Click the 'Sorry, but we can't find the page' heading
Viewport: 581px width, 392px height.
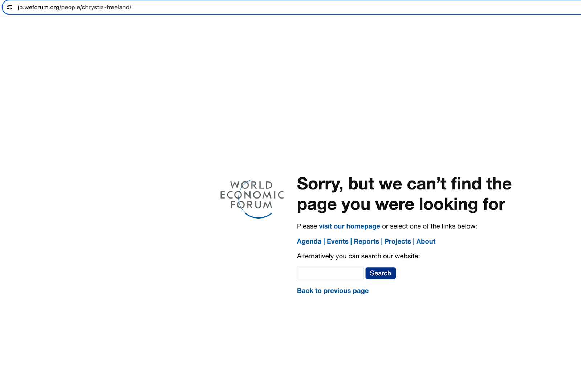[x=404, y=194]
